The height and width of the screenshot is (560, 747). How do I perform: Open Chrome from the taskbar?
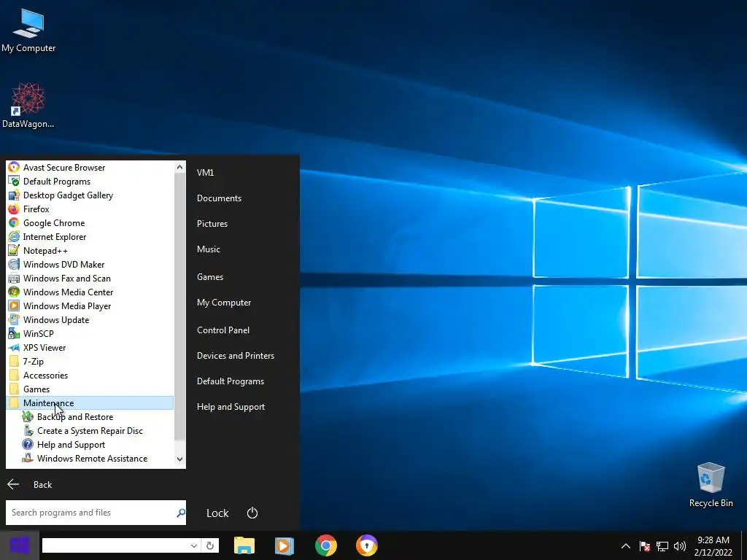tap(326, 545)
